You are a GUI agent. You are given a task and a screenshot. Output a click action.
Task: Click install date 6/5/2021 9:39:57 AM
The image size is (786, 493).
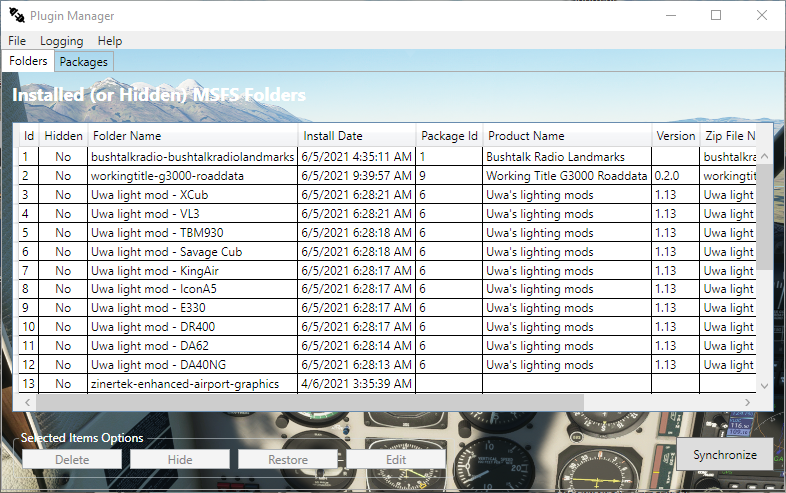[356, 176]
